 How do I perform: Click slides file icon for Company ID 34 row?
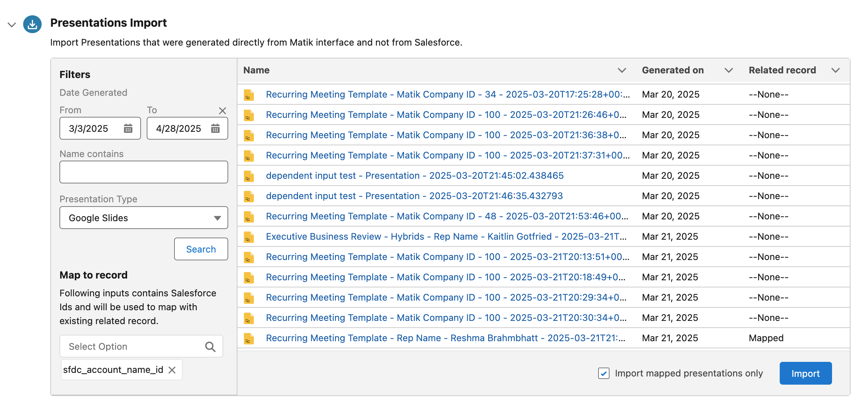coord(249,95)
